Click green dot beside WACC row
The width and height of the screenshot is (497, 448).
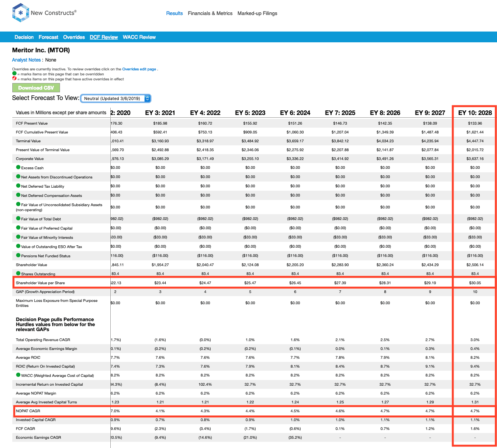pyautogui.click(x=18, y=375)
